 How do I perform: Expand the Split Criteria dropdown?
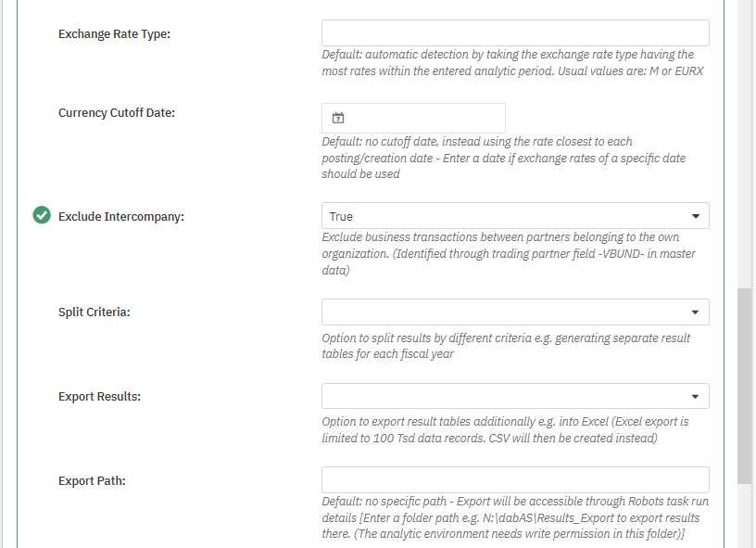(x=514, y=312)
